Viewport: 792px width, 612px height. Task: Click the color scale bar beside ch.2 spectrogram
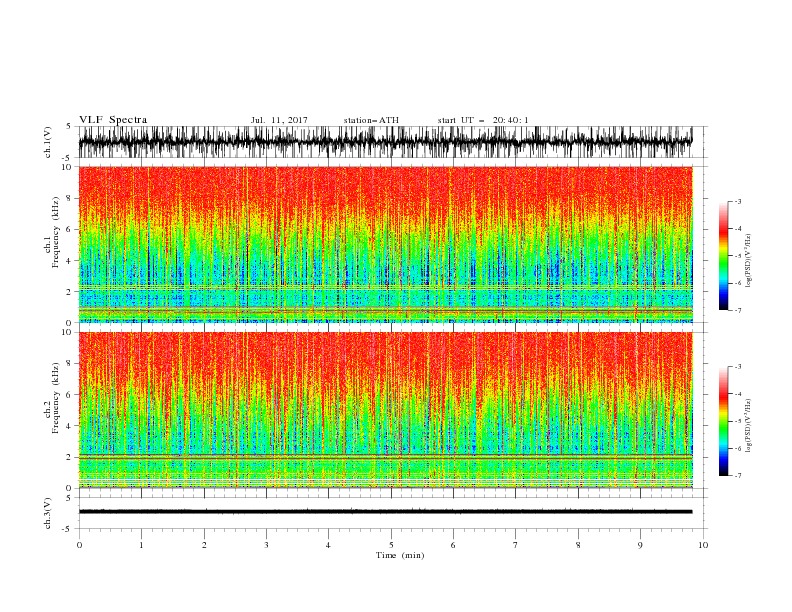pyautogui.click(x=723, y=421)
